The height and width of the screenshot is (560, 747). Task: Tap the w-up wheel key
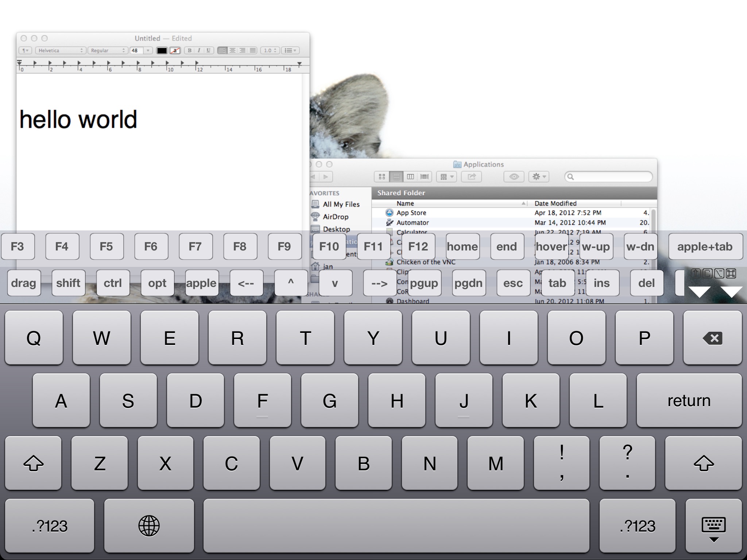[x=596, y=246]
